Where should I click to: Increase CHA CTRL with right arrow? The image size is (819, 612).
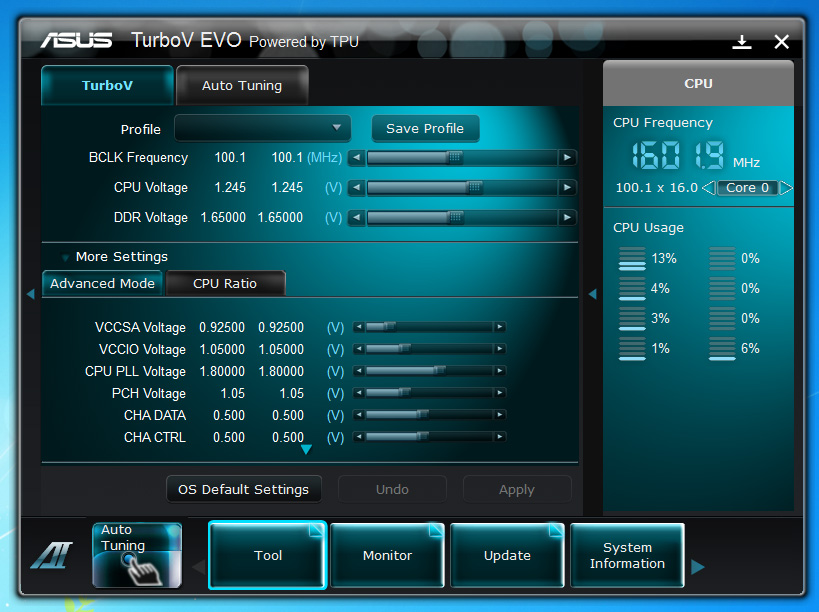point(500,437)
